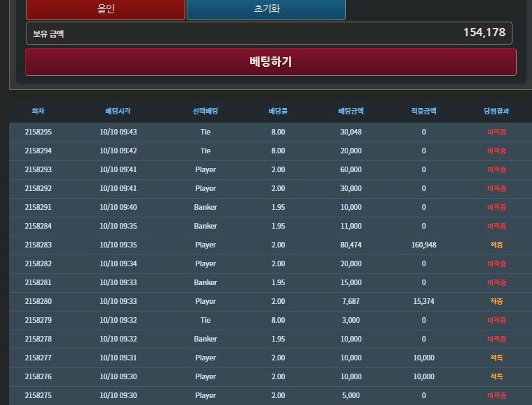Click the 당첨결과 column header
532x405 pixels.
pos(496,111)
